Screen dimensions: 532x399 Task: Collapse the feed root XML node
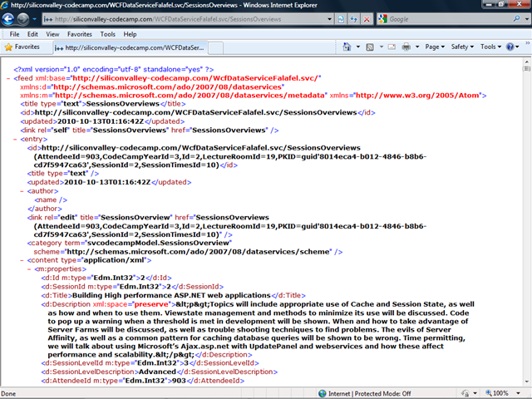[7, 77]
